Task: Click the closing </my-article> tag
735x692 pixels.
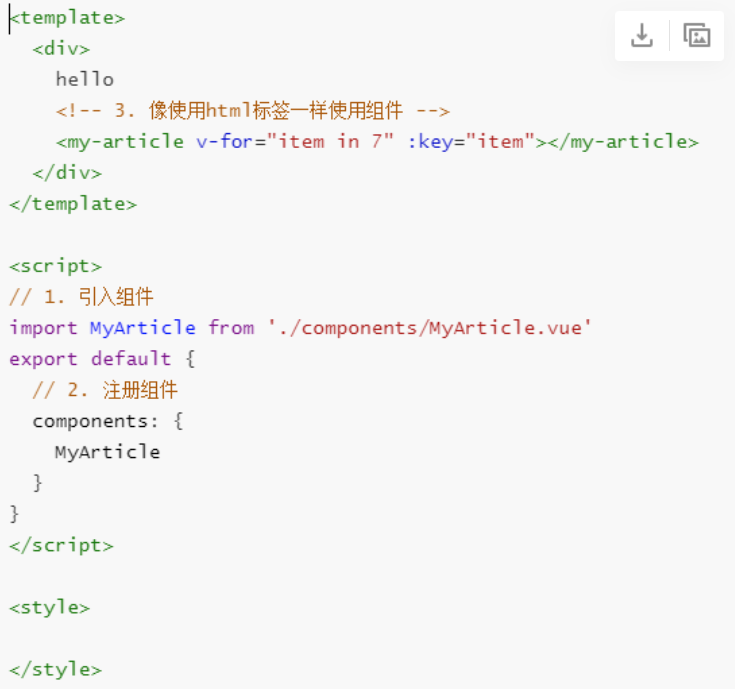Action: (x=623, y=142)
